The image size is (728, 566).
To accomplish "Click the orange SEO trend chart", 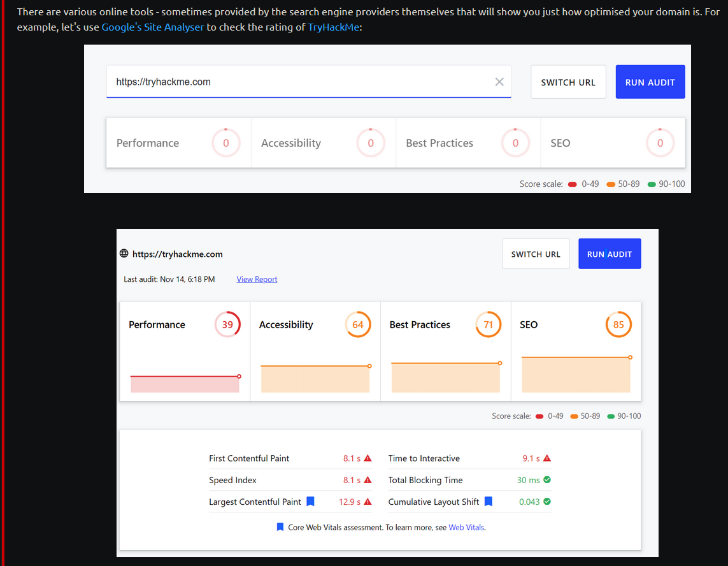I will (x=576, y=374).
